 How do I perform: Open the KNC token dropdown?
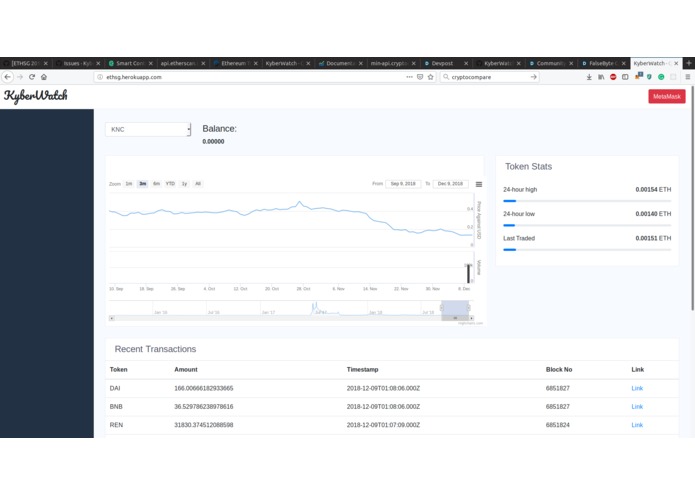tap(148, 129)
